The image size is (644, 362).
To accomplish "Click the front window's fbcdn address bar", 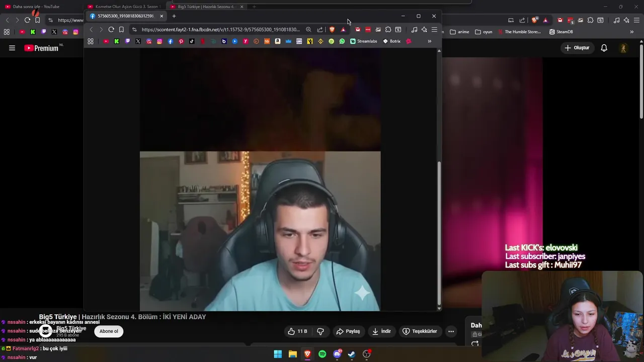I will pos(220,30).
